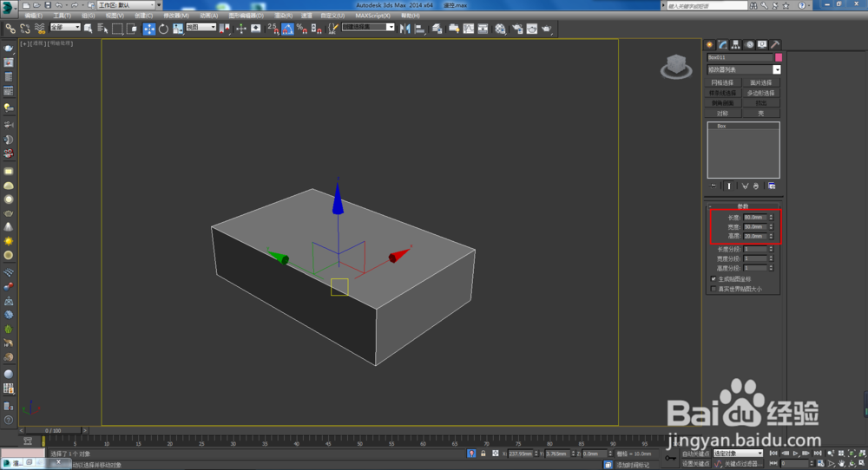This screenshot has width=868, height=470.
Task: Open the Hierarchy command panel tab
Action: (x=736, y=45)
